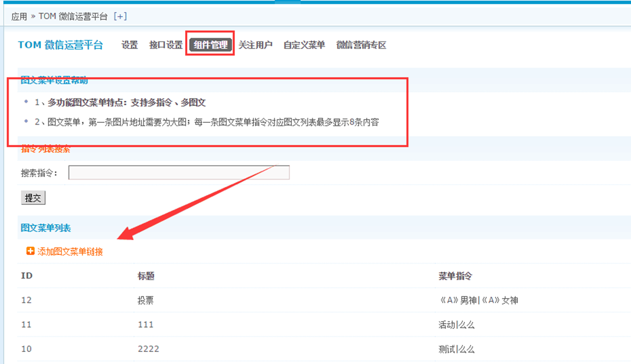Image resolution: width=631 pixels, height=364 pixels.
Task: Click help tip 2 about 第一条图片地址
Action: [x=206, y=122]
